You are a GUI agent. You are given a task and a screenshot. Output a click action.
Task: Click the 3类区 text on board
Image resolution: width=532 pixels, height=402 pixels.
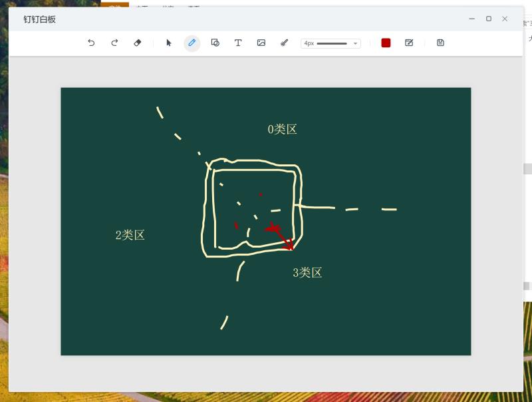pos(307,272)
